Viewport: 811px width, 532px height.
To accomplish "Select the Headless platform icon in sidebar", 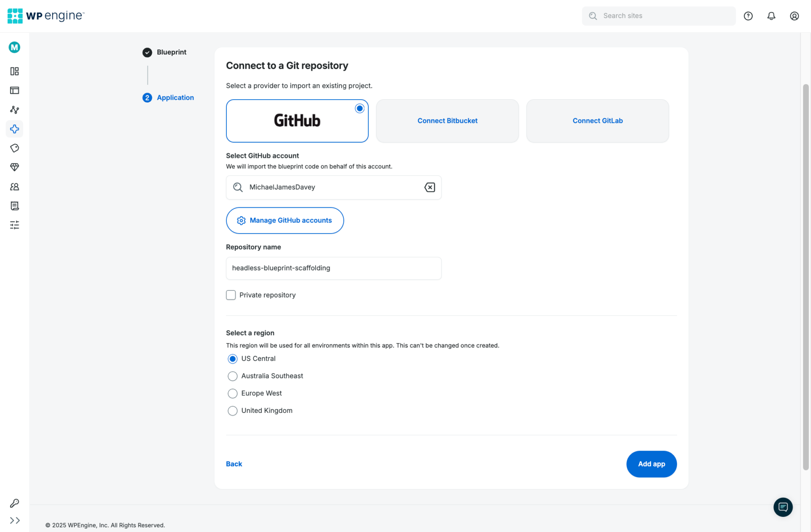I will 14,129.
